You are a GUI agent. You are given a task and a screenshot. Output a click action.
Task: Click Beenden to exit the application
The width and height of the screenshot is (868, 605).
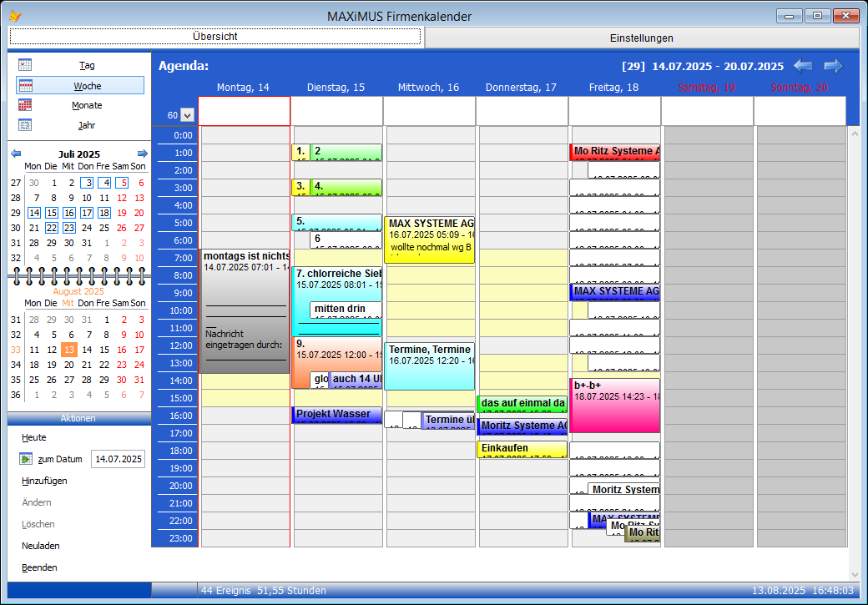pos(39,567)
